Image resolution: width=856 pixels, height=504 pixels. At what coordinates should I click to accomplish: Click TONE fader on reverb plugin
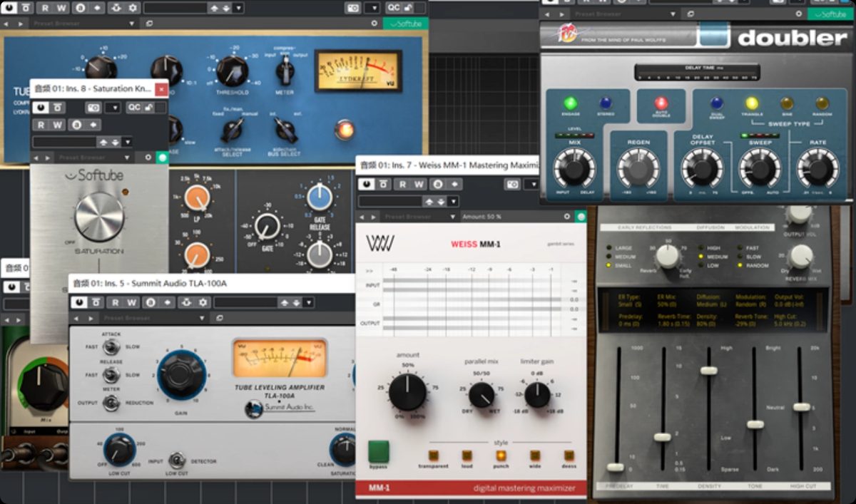755,424
